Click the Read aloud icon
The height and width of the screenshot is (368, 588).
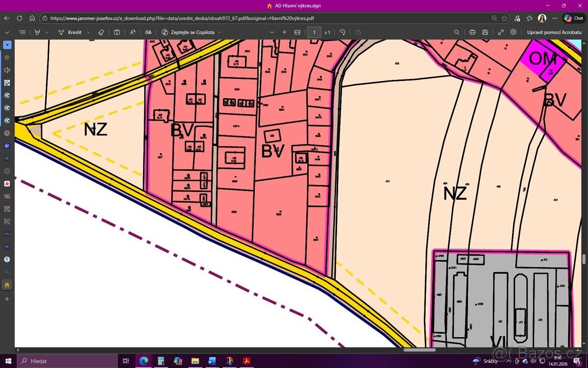(x=133, y=32)
